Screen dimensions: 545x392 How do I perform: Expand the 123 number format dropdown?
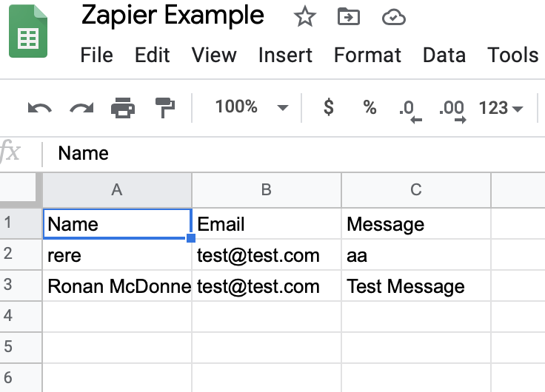coord(501,108)
